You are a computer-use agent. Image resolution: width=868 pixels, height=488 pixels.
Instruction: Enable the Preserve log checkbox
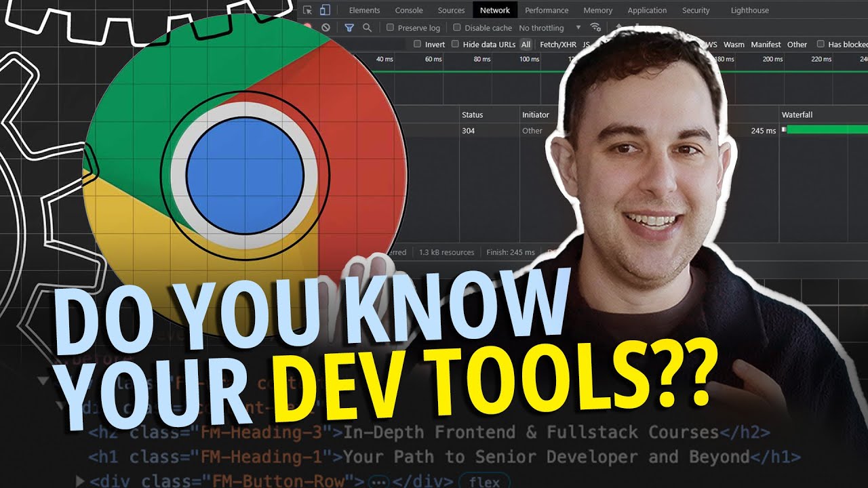(390, 28)
